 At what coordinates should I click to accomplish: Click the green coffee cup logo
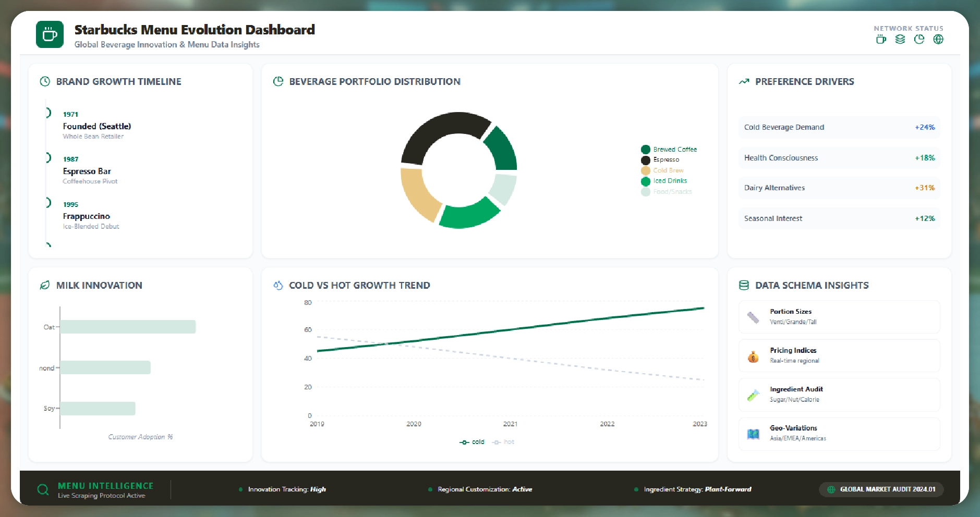(x=50, y=34)
